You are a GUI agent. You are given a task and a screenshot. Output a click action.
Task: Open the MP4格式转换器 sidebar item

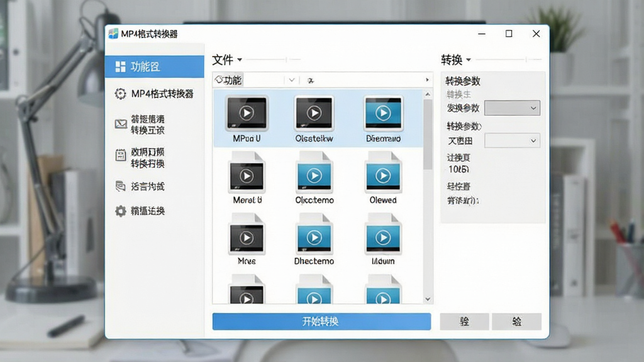tap(155, 94)
